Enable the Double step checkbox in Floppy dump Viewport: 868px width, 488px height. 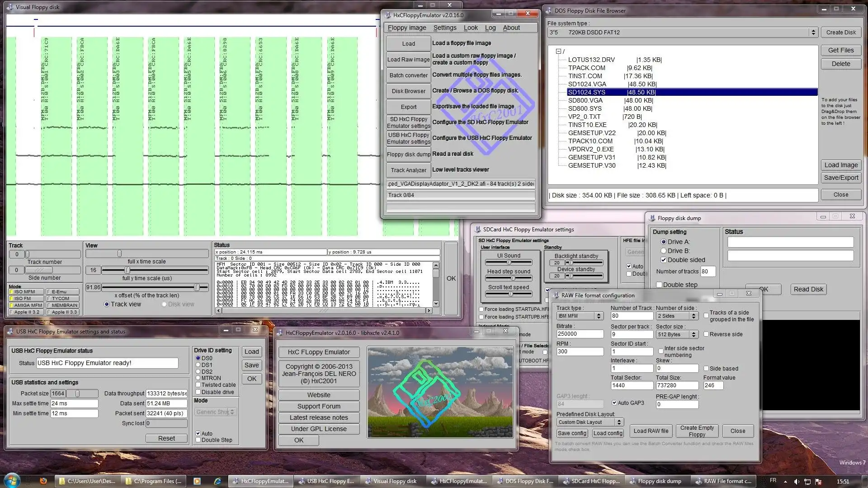(660, 284)
